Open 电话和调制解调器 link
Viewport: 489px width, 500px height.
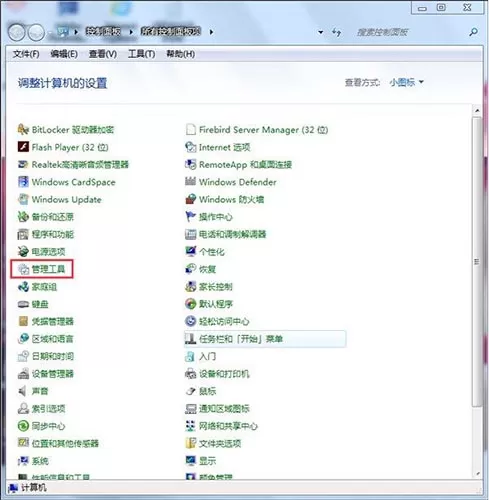[232, 234]
